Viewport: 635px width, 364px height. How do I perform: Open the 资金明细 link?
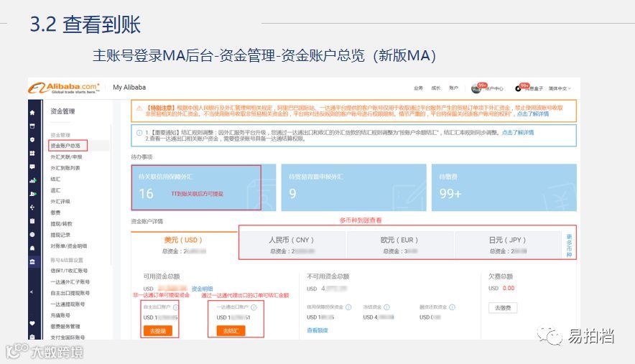(x=202, y=289)
